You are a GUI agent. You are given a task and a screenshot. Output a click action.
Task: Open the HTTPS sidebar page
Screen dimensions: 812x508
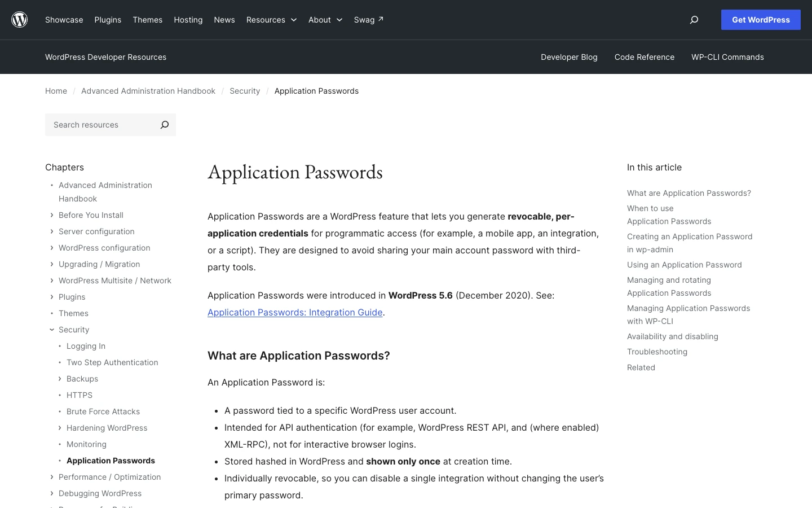(80, 395)
